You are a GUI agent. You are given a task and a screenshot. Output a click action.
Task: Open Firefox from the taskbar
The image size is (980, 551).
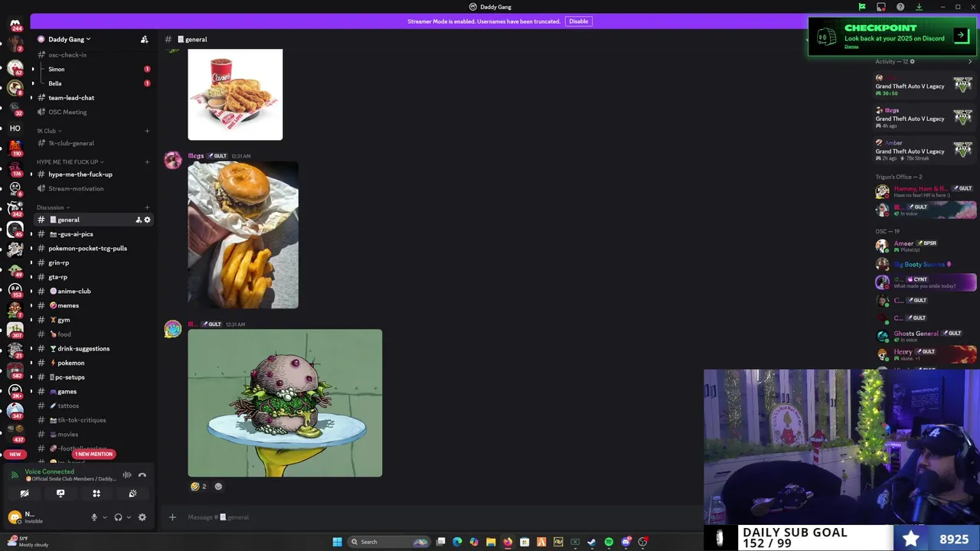pyautogui.click(x=508, y=542)
